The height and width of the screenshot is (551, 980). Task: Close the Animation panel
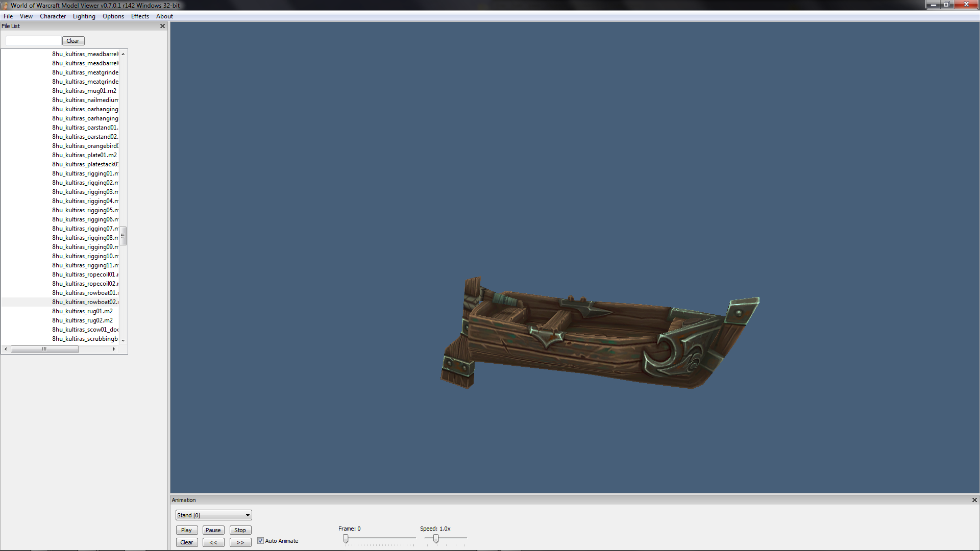pyautogui.click(x=974, y=500)
